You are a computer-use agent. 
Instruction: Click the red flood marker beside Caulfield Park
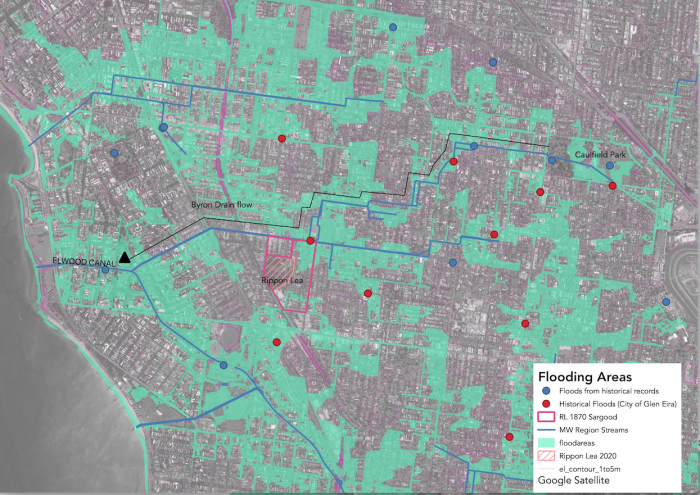[612, 186]
